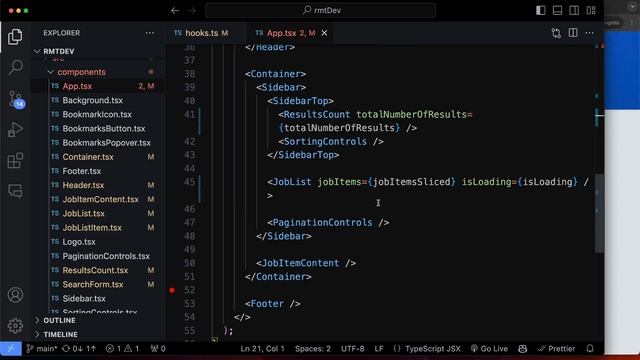
Task: Split the editor to the right
Action: click(x=573, y=33)
